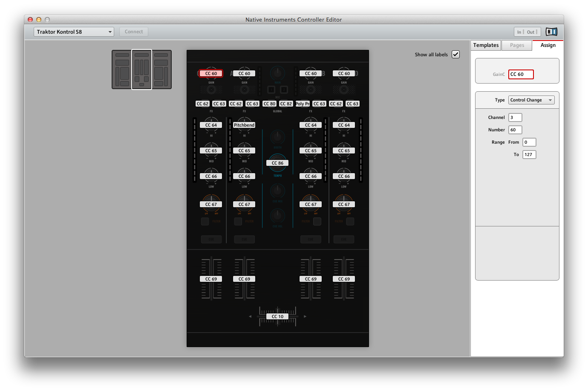Select the MIC 2 button

click(284, 90)
